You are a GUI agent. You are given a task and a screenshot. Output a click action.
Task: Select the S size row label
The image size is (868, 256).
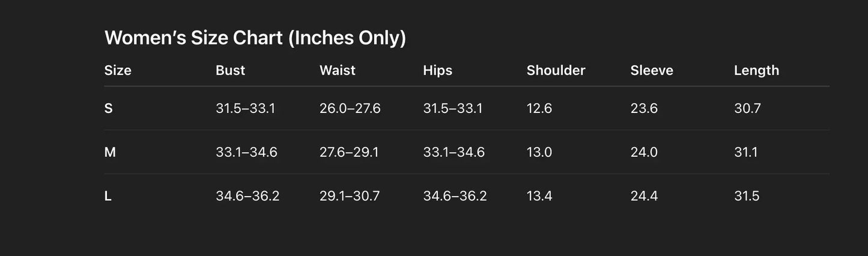point(109,109)
